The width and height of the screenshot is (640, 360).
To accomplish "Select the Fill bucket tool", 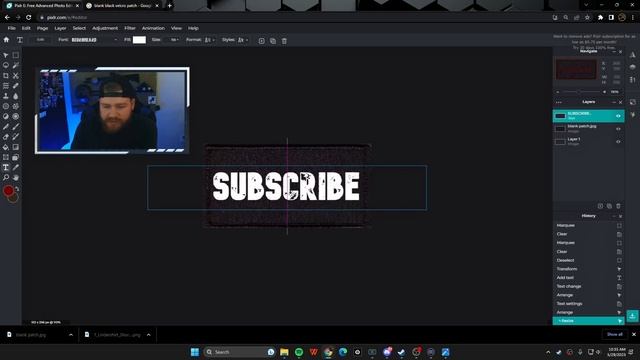I will click(x=6, y=147).
